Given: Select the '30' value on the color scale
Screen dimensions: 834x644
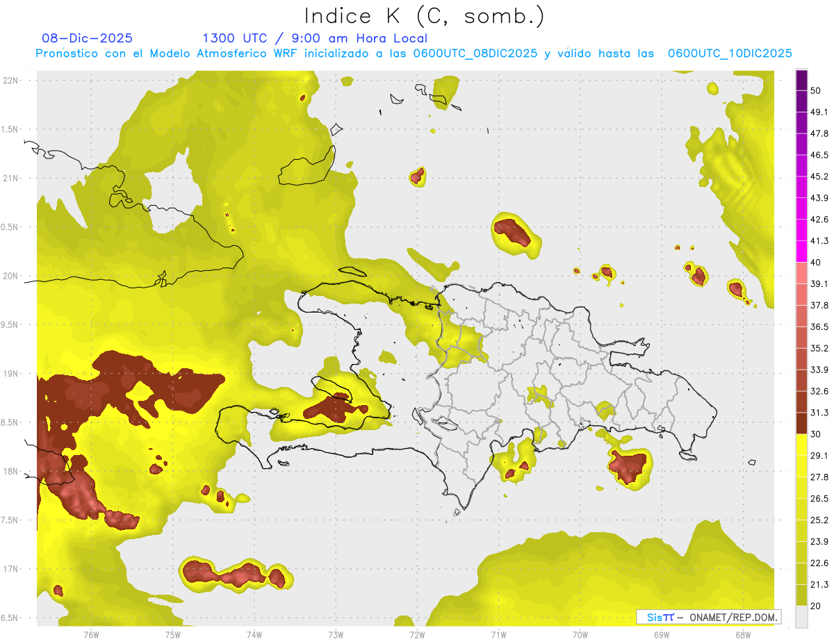Looking at the screenshot, I should (816, 434).
